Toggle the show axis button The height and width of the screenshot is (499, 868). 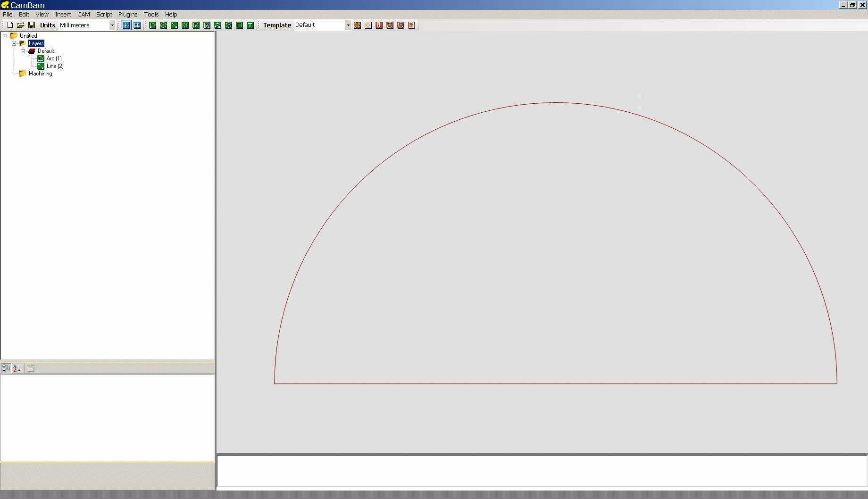(126, 25)
